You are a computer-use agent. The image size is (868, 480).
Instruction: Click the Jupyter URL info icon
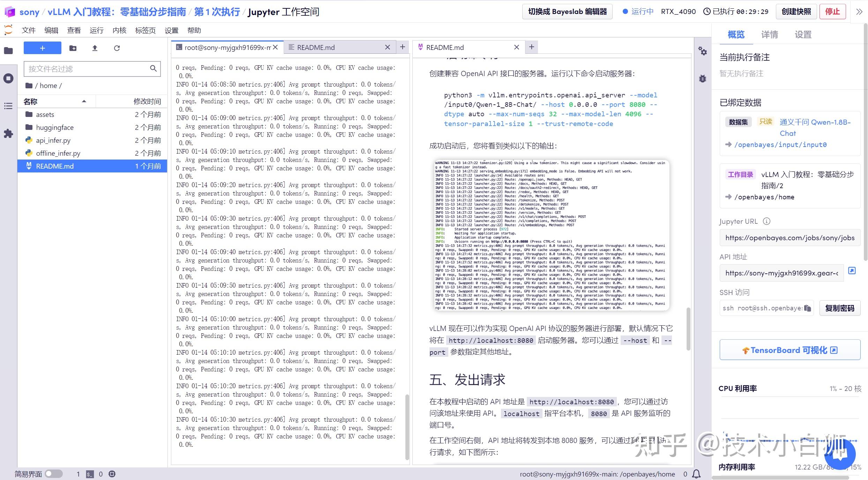click(x=766, y=221)
